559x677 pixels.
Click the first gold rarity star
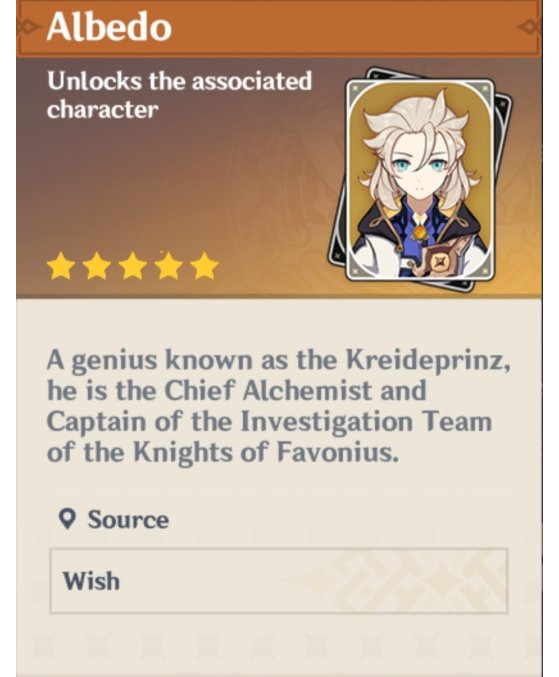click(x=60, y=266)
